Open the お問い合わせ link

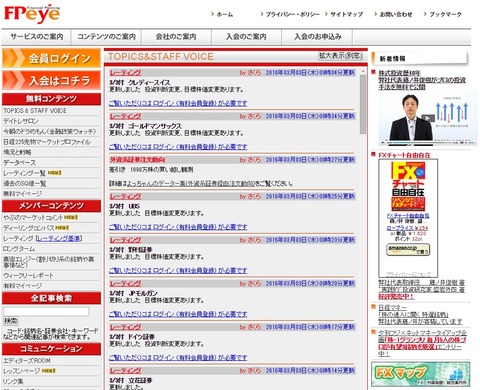(x=396, y=14)
